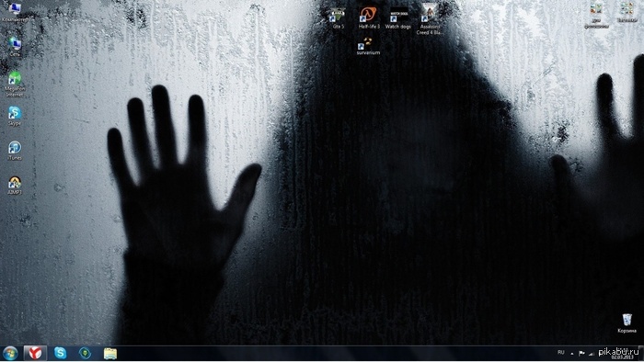
Task: Launch the Half-life 3 shortcut
Action: point(368,18)
